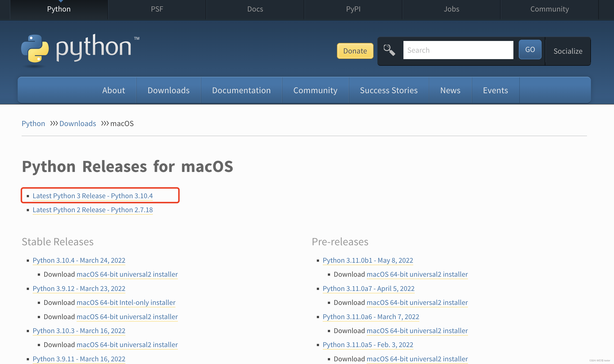Switch to the Jobs top tab
The image size is (614, 364).
point(451,9)
